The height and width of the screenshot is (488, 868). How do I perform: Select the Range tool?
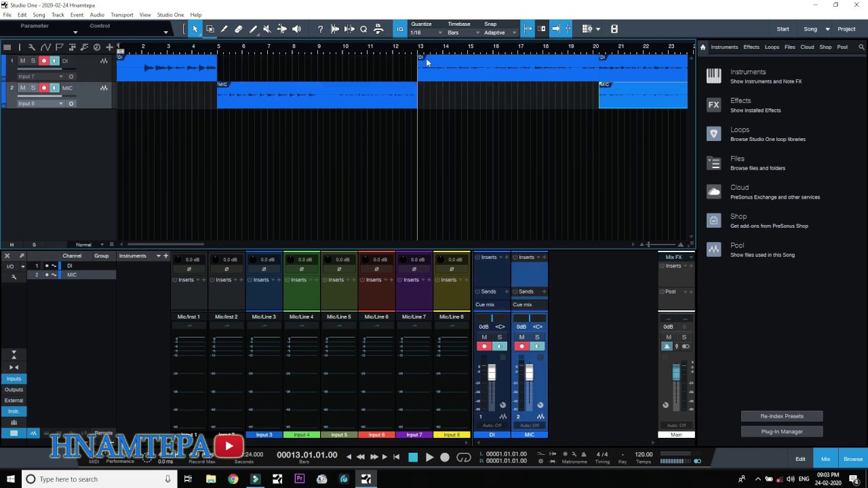coord(210,29)
